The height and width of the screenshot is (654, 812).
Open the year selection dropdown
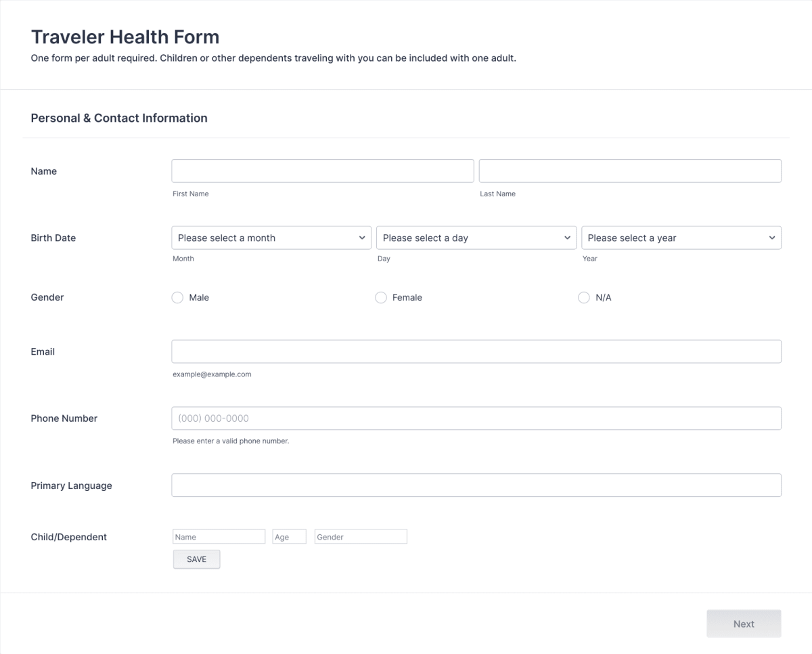click(681, 238)
